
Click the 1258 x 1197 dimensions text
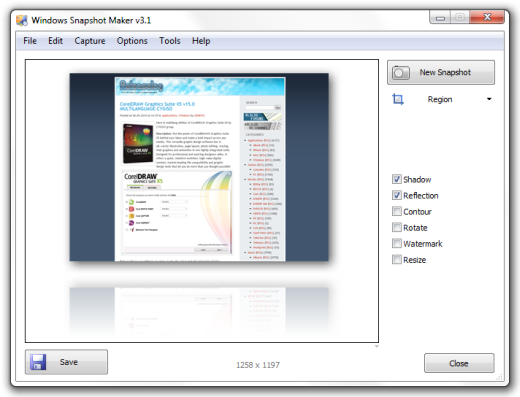[258, 365]
